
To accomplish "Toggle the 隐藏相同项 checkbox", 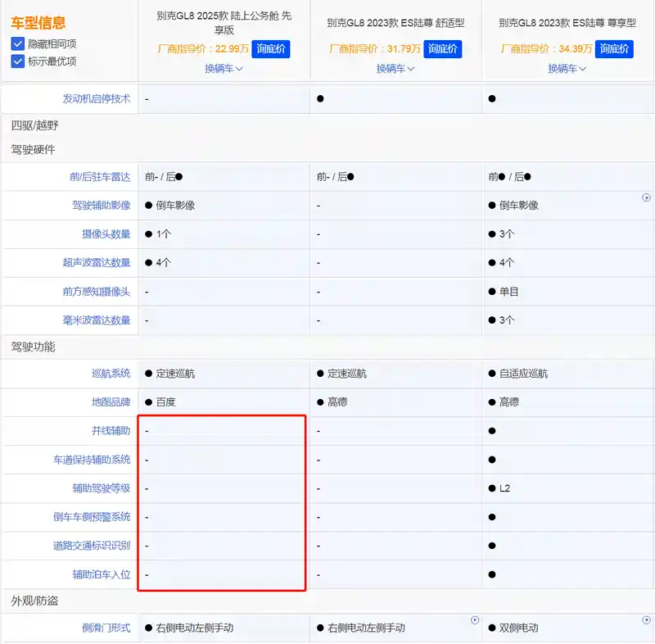I will (17, 44).
